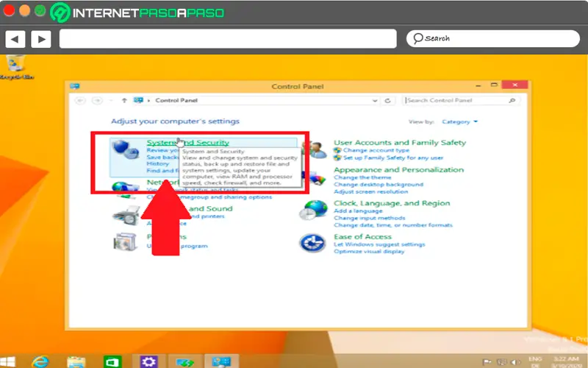
Task: Click the Network and Internet icon
Action: click(x=126, y=189)
